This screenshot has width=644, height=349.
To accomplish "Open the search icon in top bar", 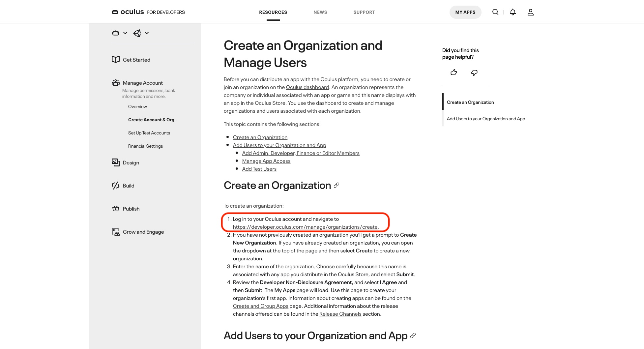I will [x=495, y=12].
